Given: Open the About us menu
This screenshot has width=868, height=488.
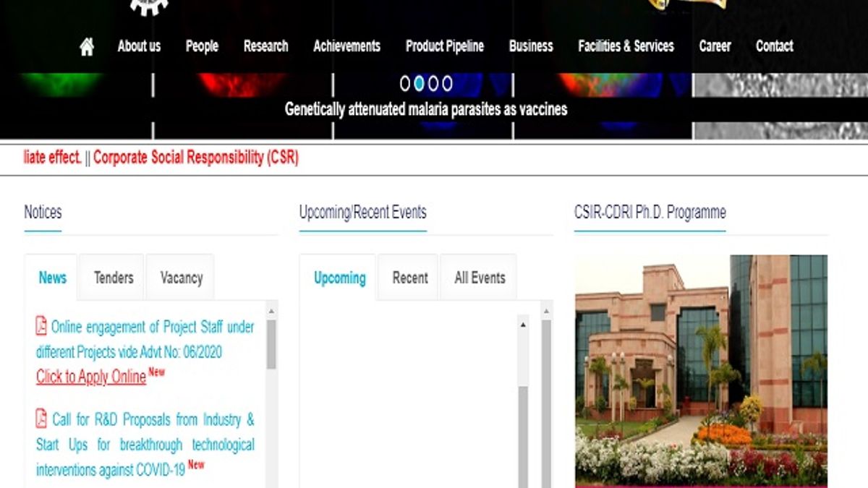Looking at the screenshot, I should (139, 46).
